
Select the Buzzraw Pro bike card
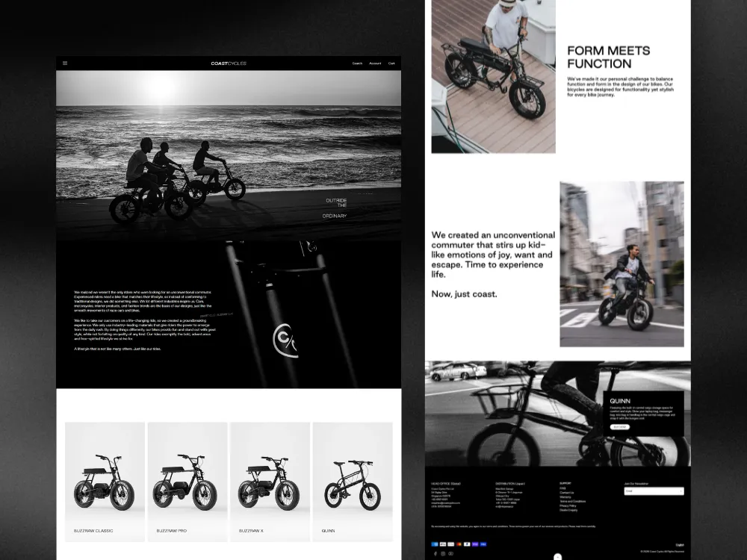point(187,482)
